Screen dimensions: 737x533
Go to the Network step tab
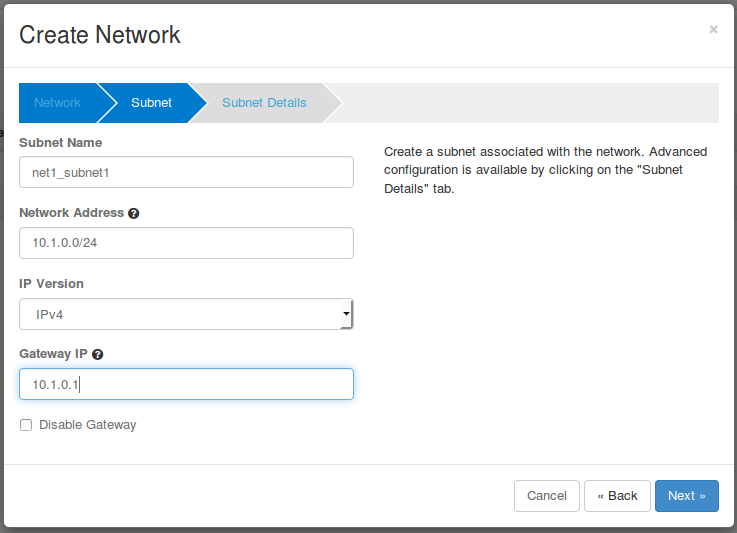[57, 103]
